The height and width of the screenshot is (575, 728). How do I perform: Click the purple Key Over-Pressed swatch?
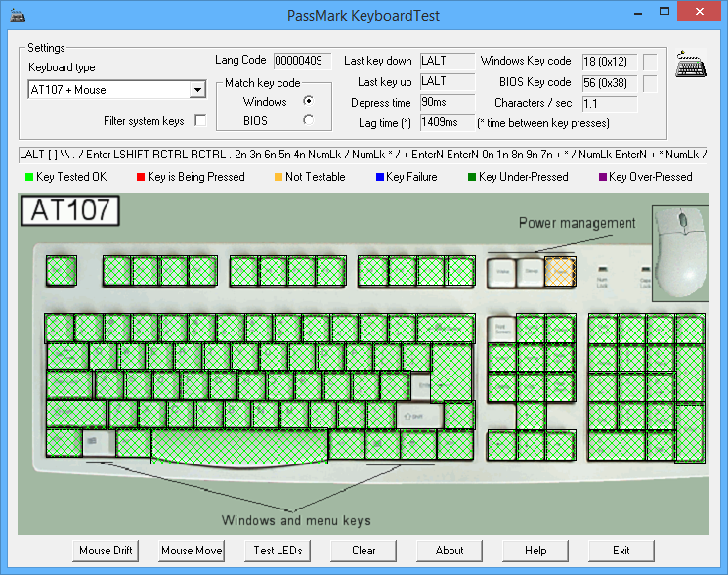(x=603, y=177)
